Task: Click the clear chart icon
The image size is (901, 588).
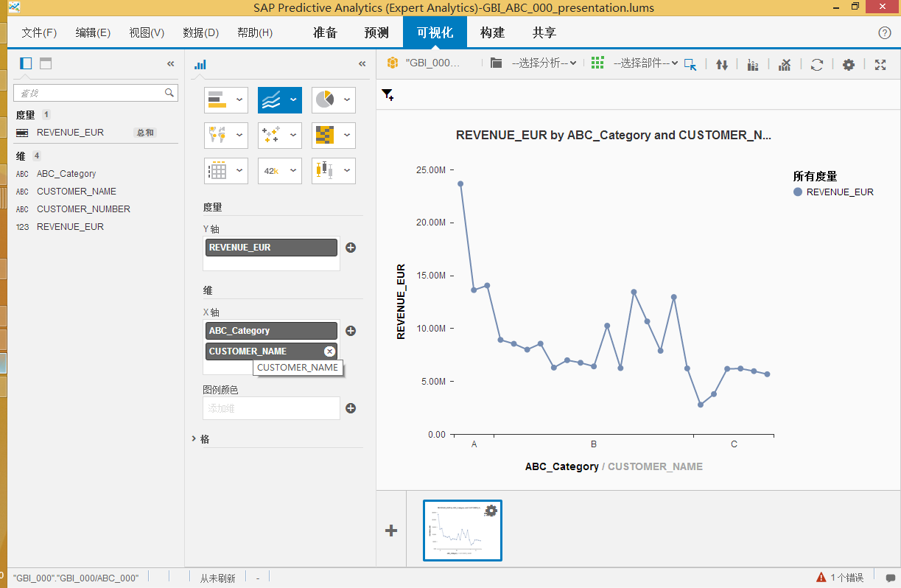Action: click(785, 64)
